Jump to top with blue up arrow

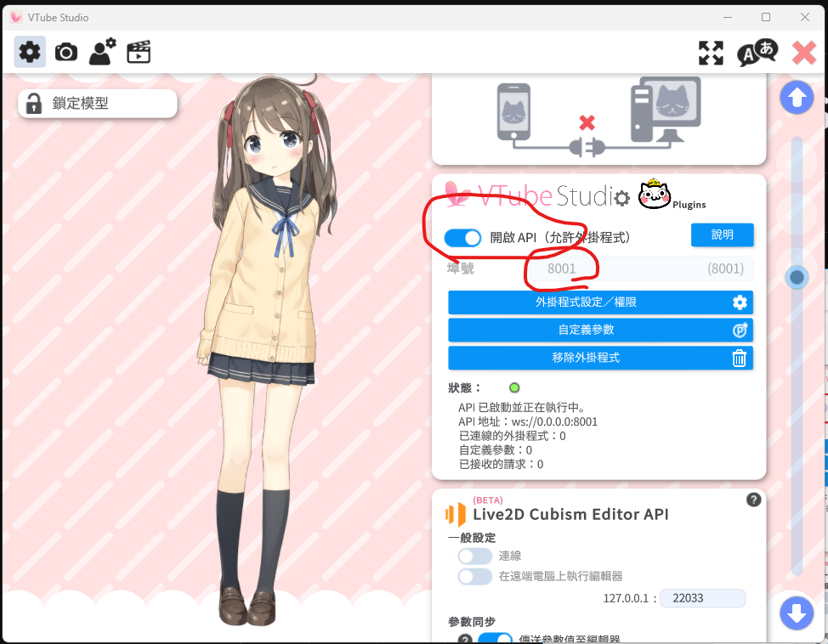point(797,98)
